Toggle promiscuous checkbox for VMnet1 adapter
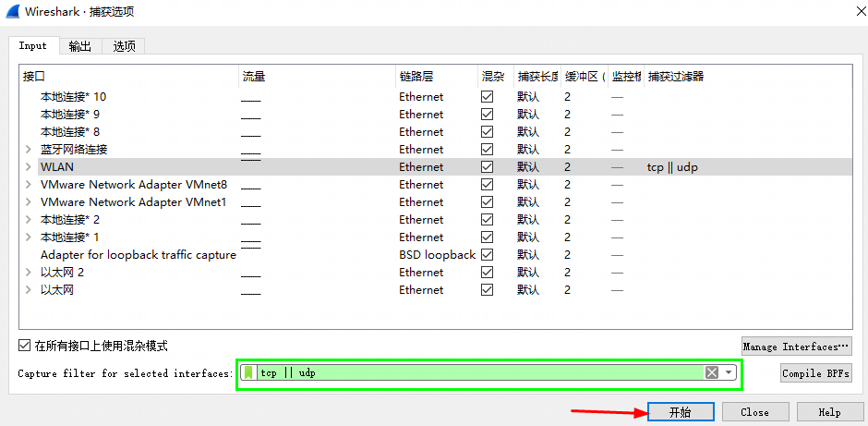 tap(488, 202)
